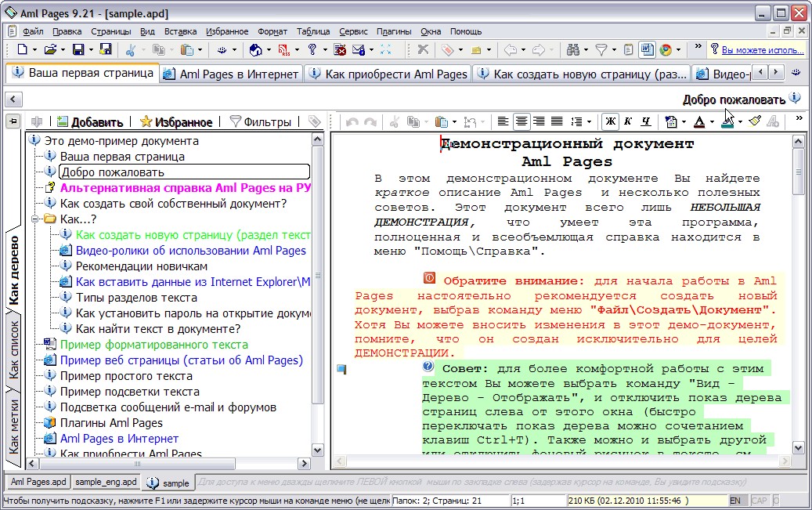
Task: Expand hidden main toolbar buttons with the chevron
Action: (x=698, y=47)
